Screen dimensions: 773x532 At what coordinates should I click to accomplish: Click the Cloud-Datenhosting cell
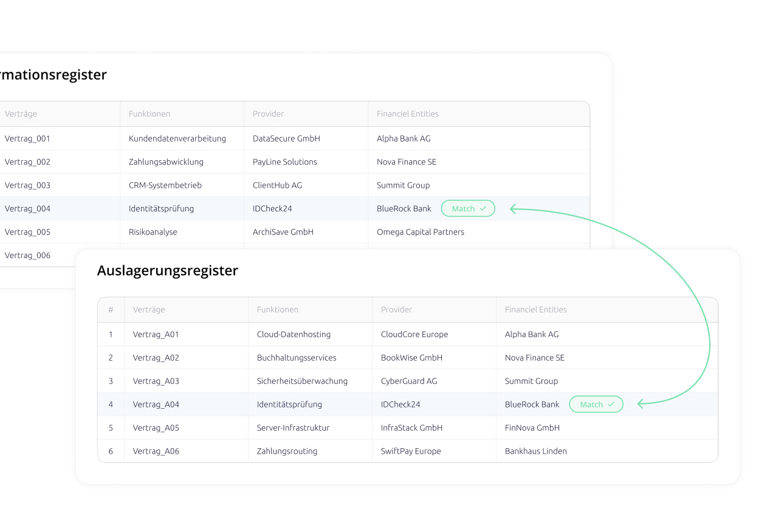(x=294, y=335)
